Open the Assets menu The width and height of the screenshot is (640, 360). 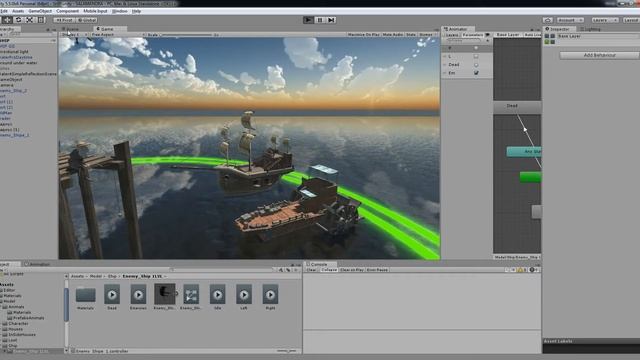tap(18, 11)
